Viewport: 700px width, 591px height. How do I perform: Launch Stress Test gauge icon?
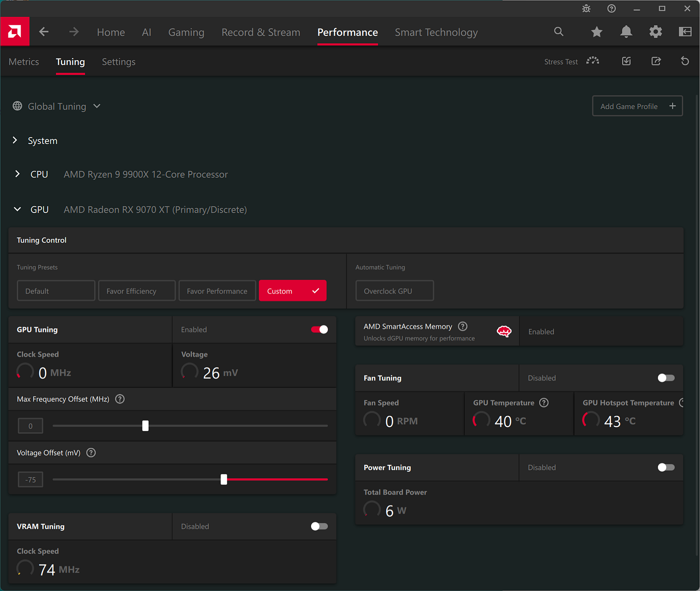[x=592, y=61]
